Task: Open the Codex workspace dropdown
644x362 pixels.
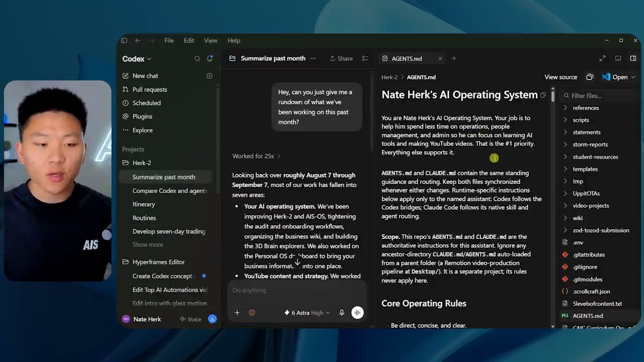Action: [x=137, y=59]
